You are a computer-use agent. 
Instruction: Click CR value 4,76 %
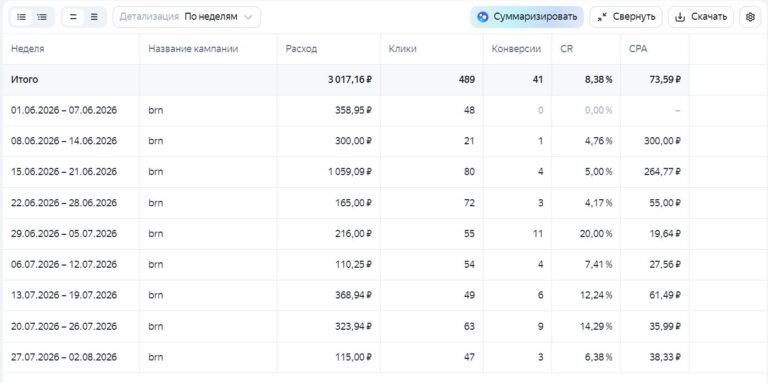coord(598,141)
